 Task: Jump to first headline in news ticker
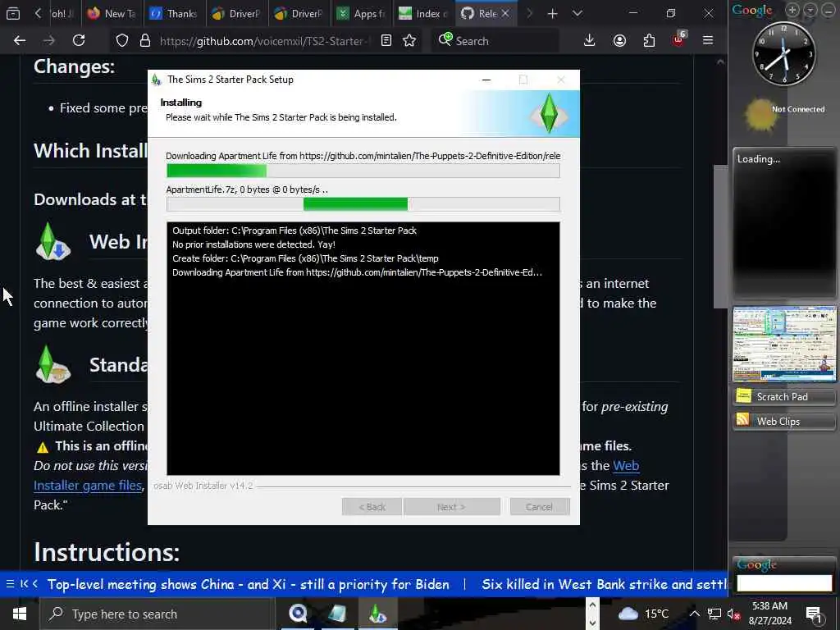pyautogui.click(x=24, y=584)
